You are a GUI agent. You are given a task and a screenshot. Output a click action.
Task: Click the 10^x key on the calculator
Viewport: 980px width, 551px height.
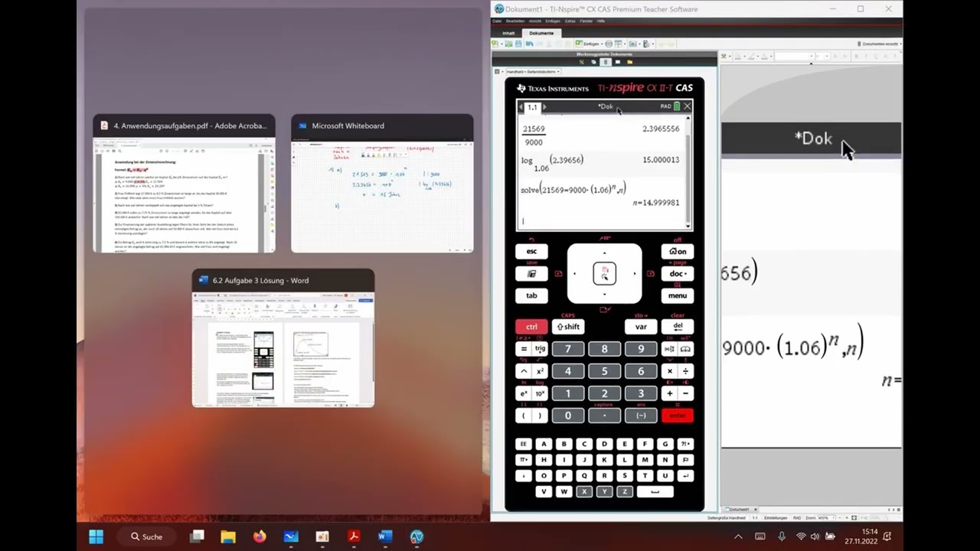tap(541, 393)
